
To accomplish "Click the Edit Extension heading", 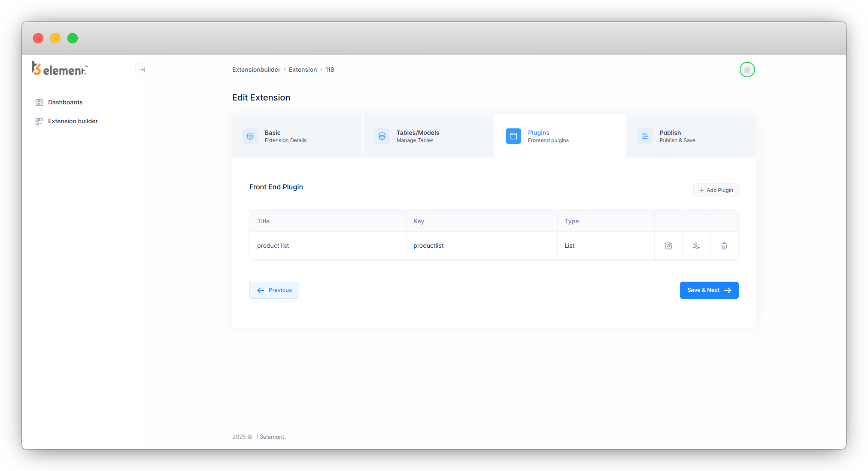I will [261, 97].
